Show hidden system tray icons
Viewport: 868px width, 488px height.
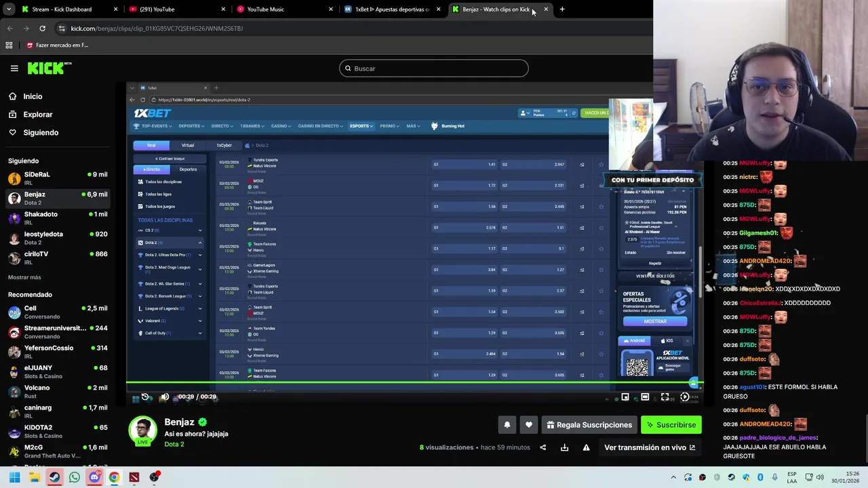pyautogui.click(x=673, y=477)
